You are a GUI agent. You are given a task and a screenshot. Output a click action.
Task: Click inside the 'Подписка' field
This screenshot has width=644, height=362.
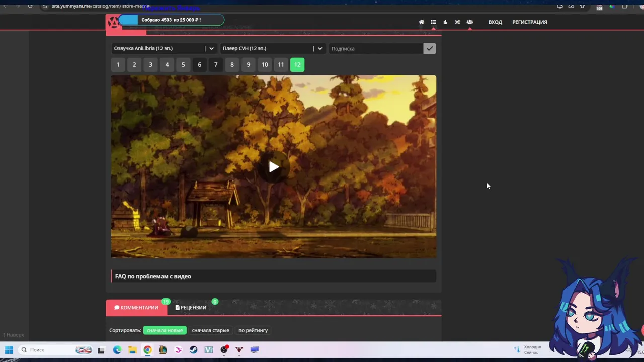376,48
